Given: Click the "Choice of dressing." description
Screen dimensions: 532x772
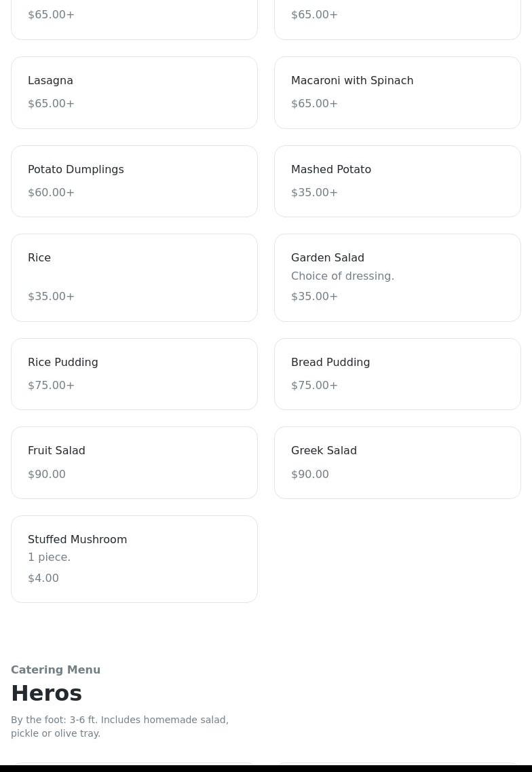Looking at the screenshot, I should [x=343, y=276].
